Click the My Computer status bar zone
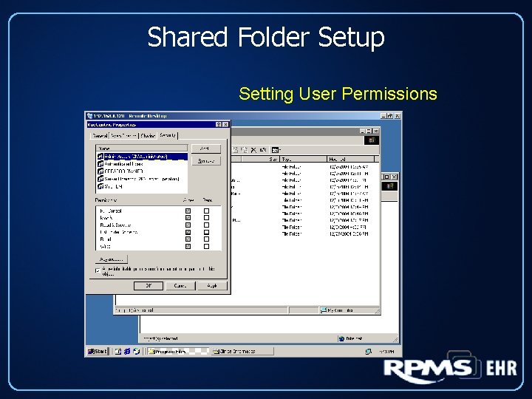 click(349, 310)
